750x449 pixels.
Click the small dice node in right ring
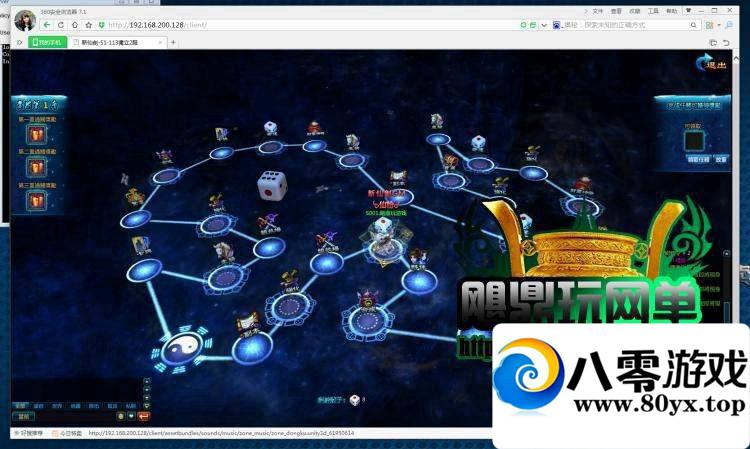point(478,142)
